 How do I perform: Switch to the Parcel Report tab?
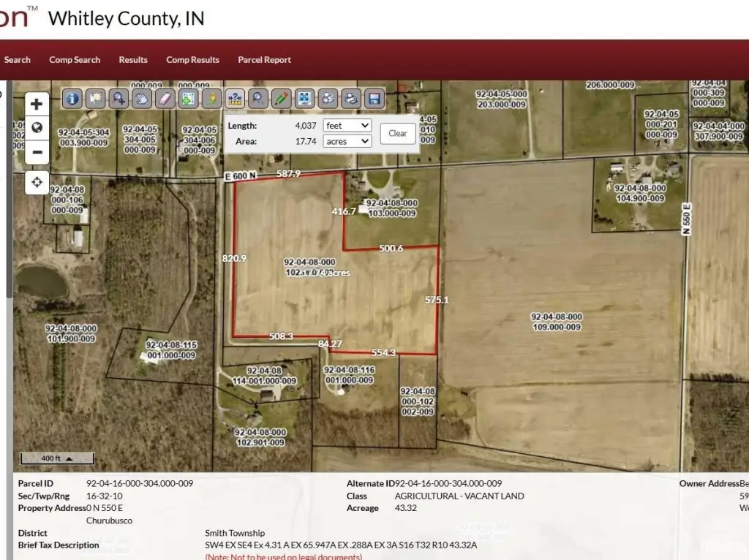point(264,60)
